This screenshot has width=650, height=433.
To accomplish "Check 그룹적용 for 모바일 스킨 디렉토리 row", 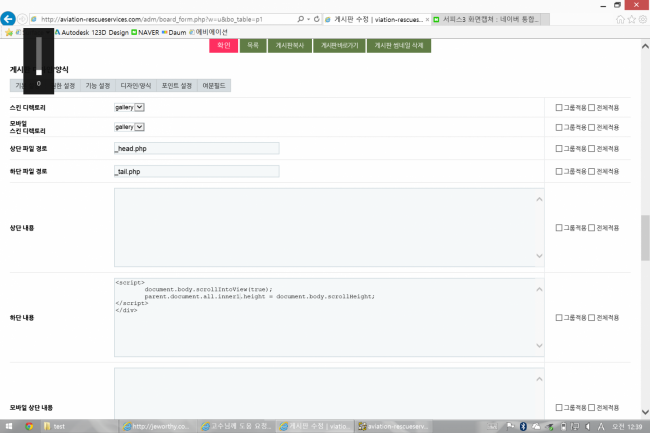I will pyautogui.click(x=559, y=127).
